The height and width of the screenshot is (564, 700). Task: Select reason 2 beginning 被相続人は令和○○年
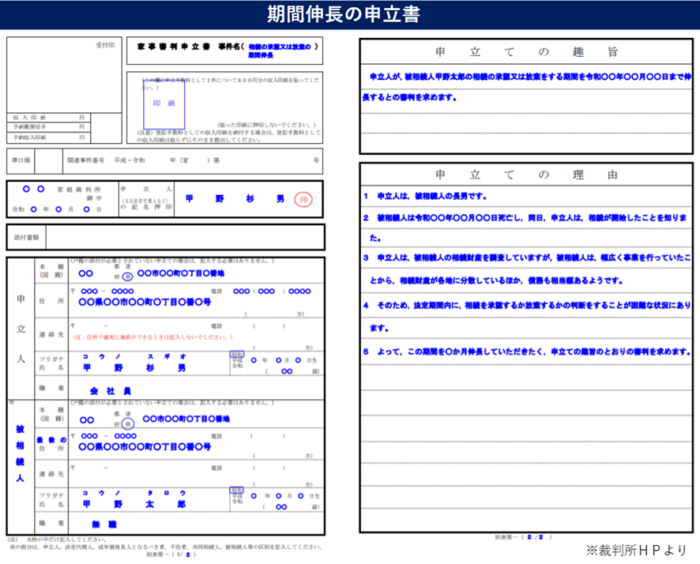[x=525, y=228]
